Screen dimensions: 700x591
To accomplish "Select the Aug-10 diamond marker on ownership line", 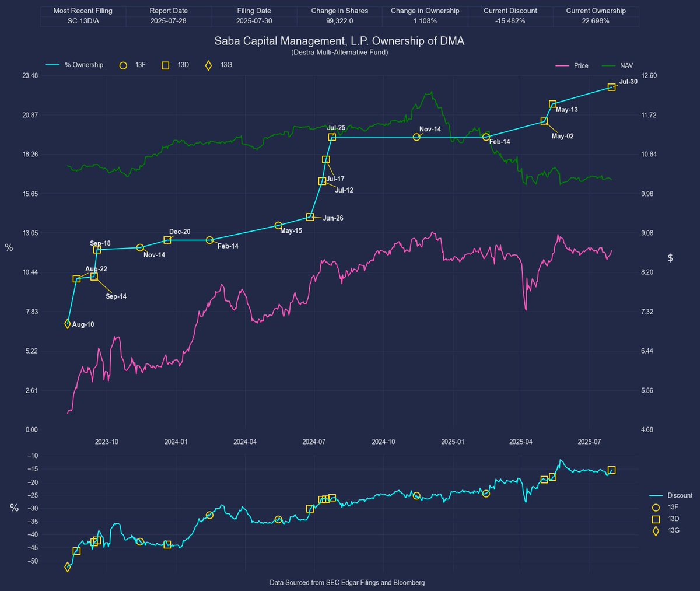I will tap(68, 324).
